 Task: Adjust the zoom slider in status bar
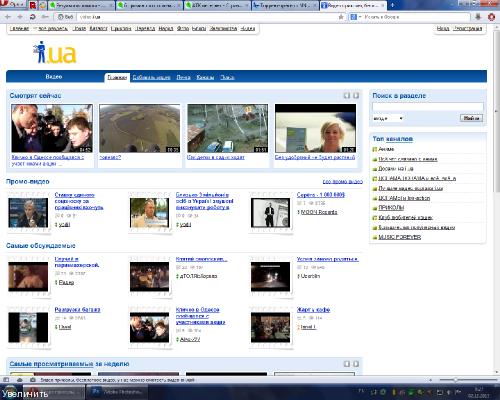[468, 380]
